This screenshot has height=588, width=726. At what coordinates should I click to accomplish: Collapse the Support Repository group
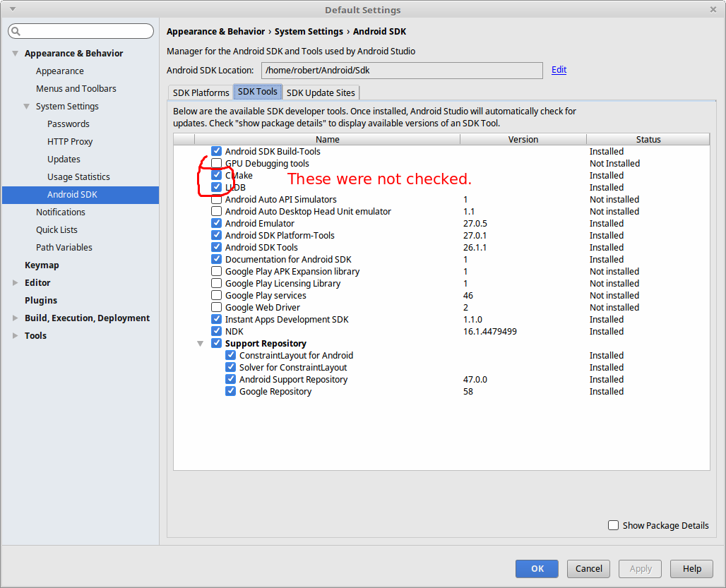pyautogui.click(x=200, y=343)
